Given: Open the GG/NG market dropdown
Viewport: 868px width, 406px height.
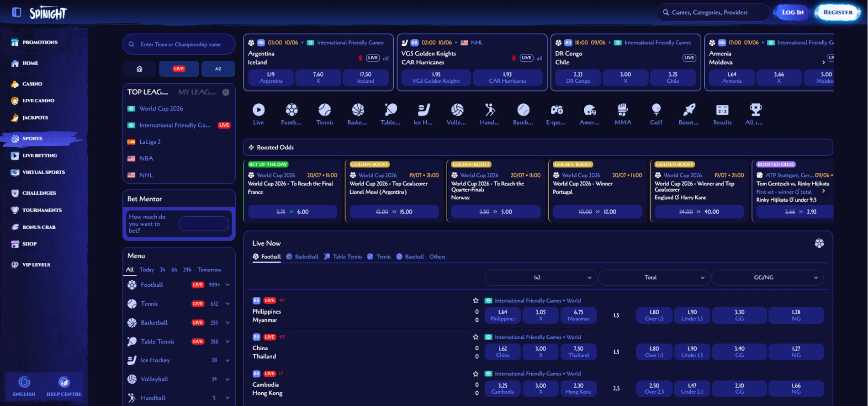Looking at the screenshot, I should click(x=767, y=278).
